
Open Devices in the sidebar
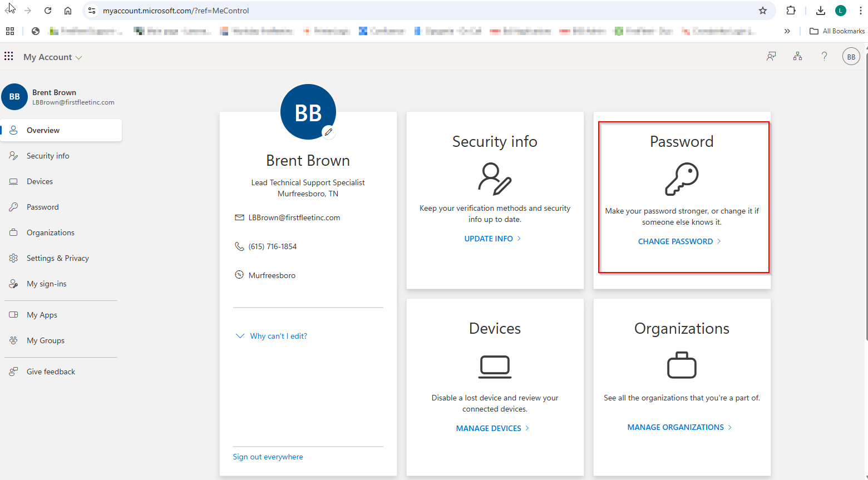[x=61, y=181]
